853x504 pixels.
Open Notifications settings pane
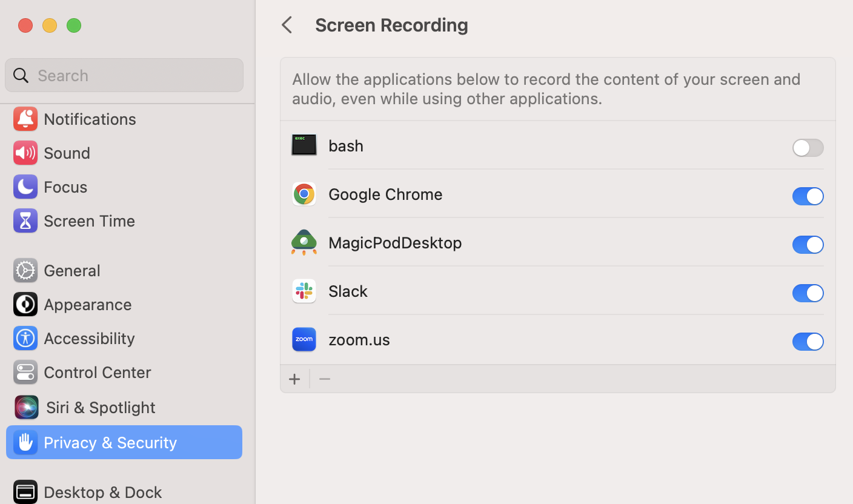(x=124, y=119)
